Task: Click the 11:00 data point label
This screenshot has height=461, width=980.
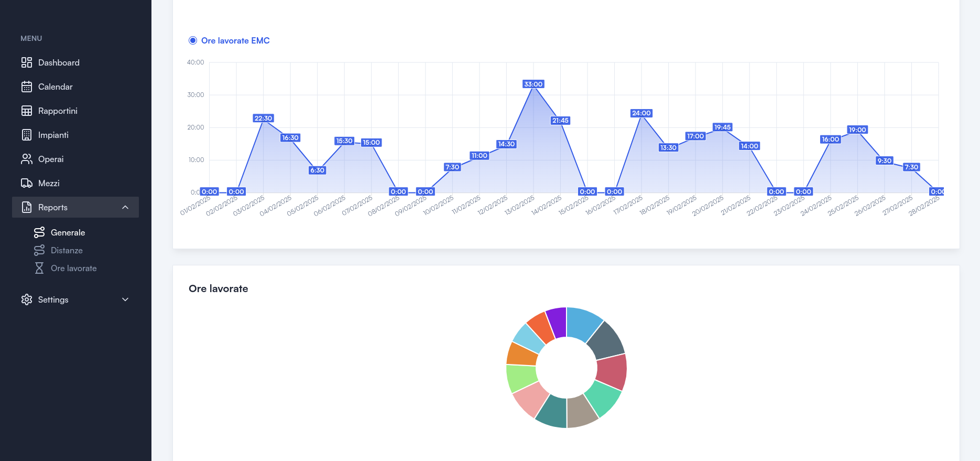Action: click(479, 155)
